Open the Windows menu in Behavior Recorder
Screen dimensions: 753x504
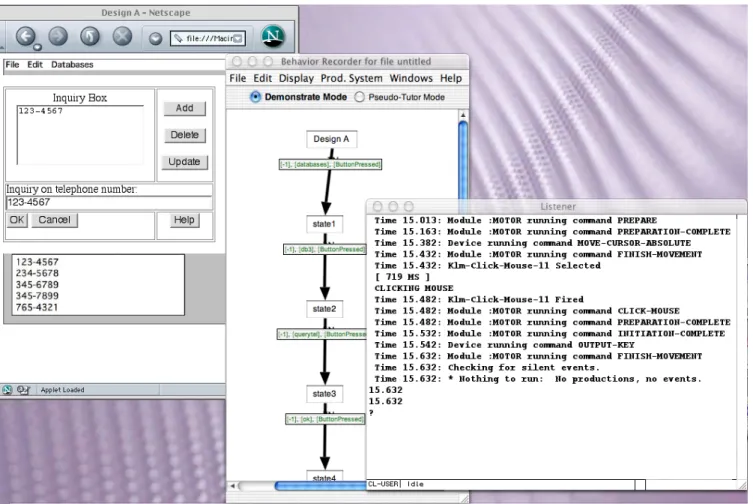click(411, 78)
